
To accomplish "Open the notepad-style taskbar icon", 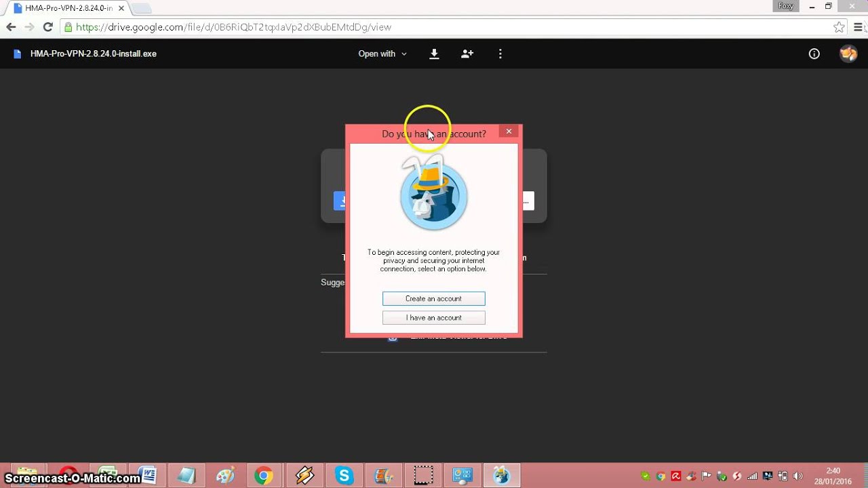I will (x=185, y=476).
